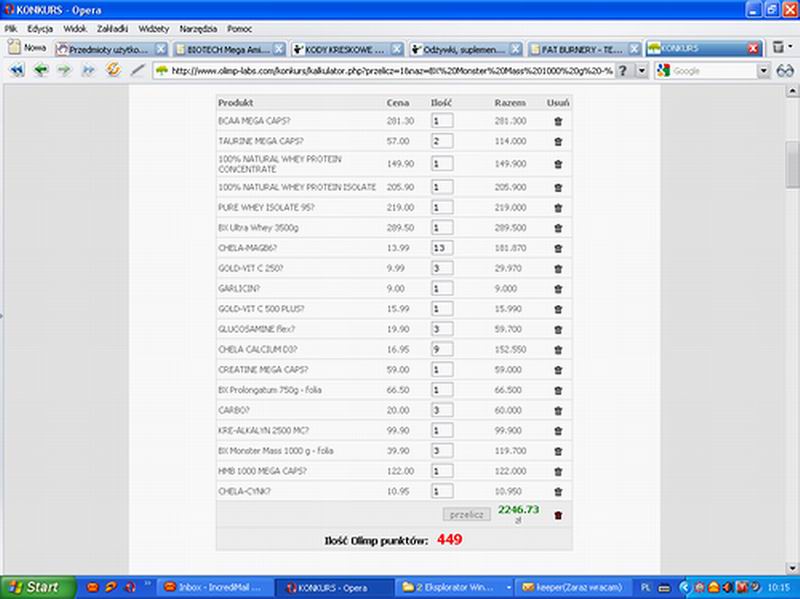Click the Google search field

tap(712, 71)
